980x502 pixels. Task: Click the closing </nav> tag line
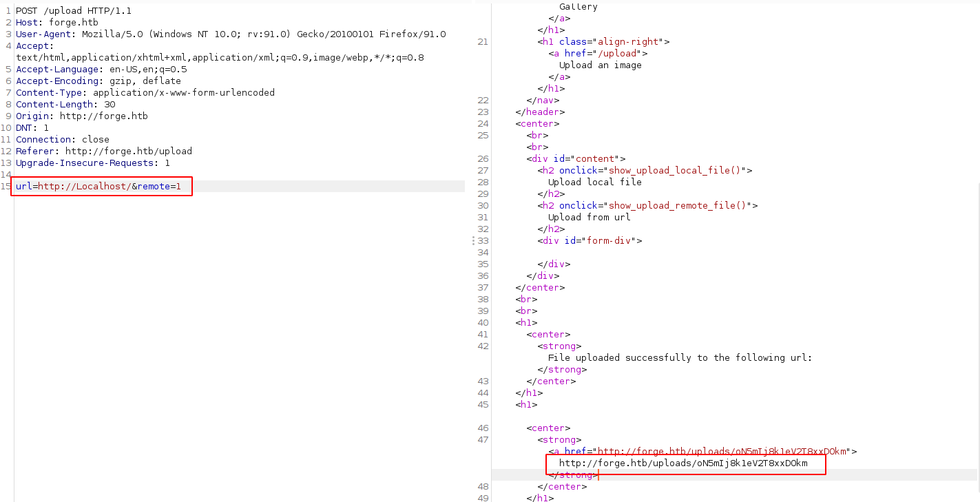[543, 101]
